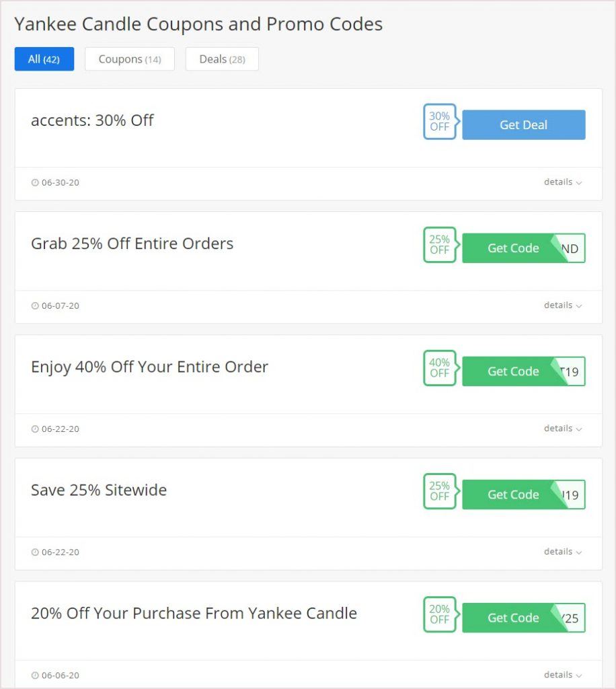
Task: Click the clock icon beside 06-06-20
Action: pyautogui.click(x=35, y=675)
